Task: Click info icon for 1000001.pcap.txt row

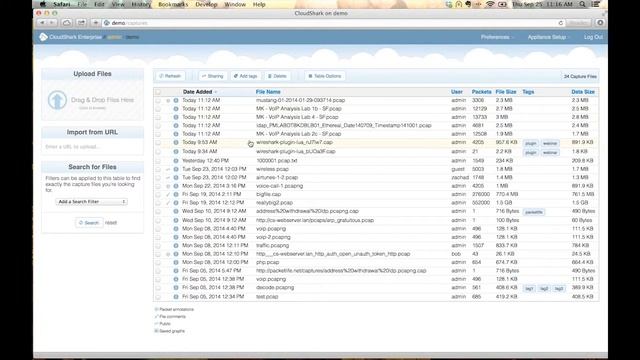Action: coord(176,161)
